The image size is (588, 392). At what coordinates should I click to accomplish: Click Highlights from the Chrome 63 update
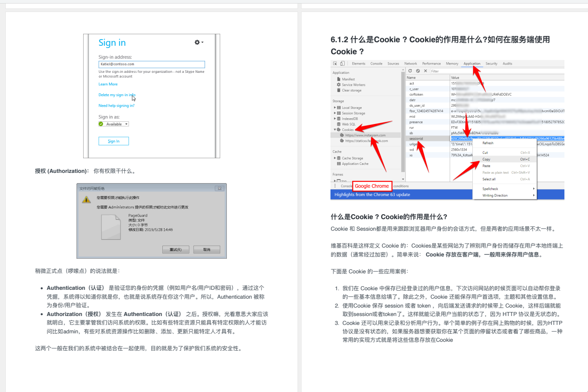coord(372,195)
